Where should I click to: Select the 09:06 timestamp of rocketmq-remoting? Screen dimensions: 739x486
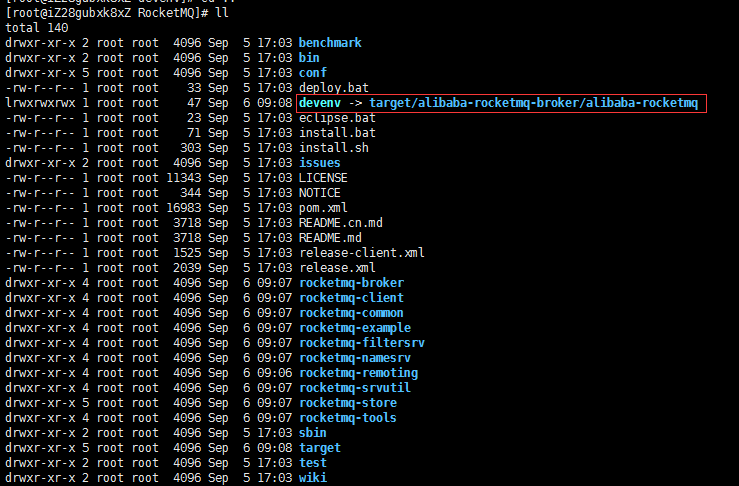275,373
